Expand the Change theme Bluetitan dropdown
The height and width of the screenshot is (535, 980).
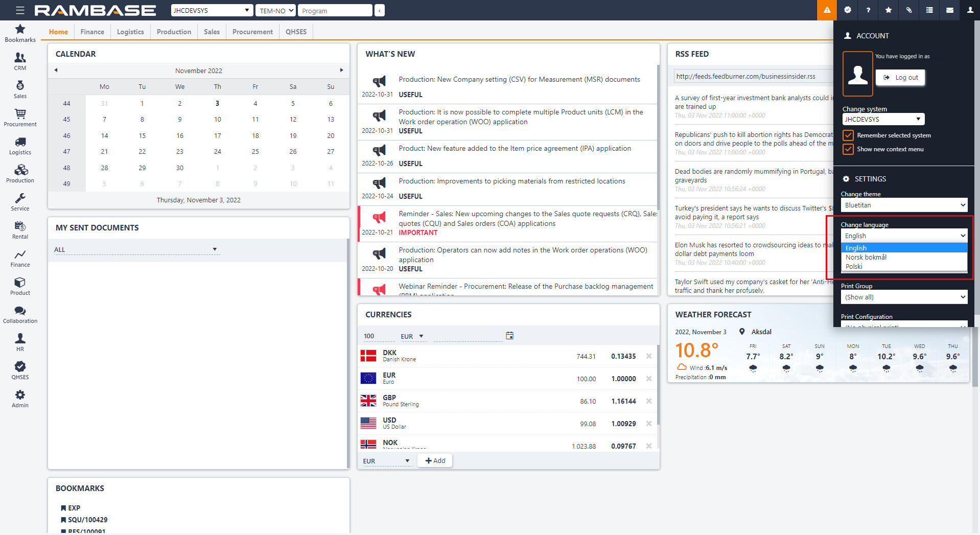tap(904, 205)
